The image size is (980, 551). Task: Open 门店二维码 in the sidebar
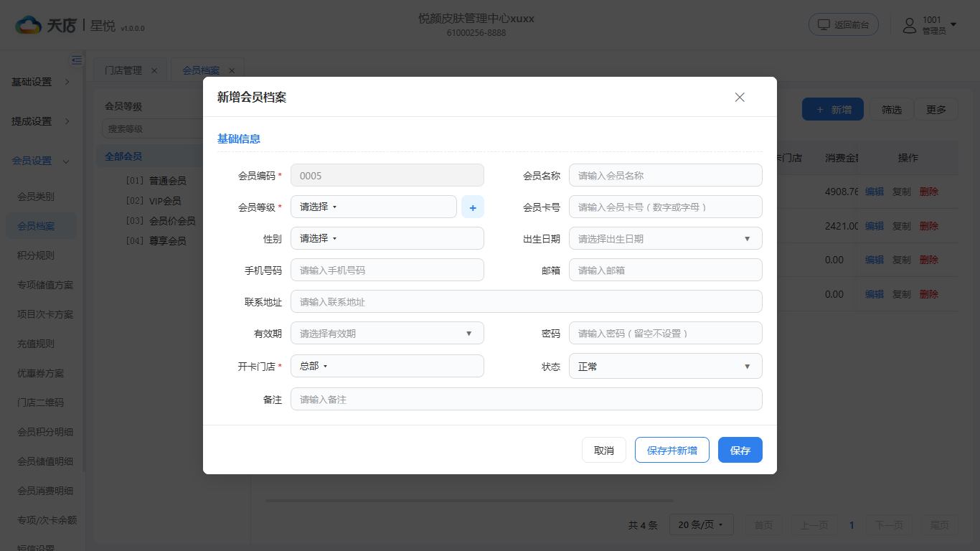click(41, 402)
